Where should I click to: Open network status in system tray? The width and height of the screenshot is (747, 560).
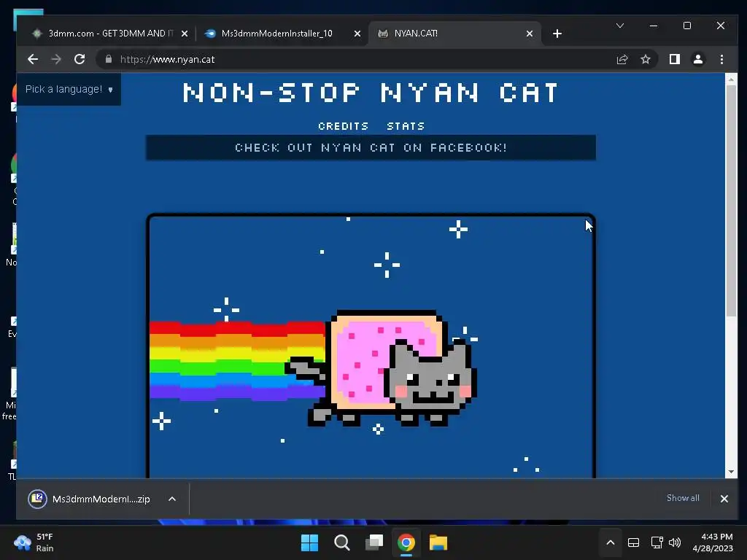[x=657, y=542]
